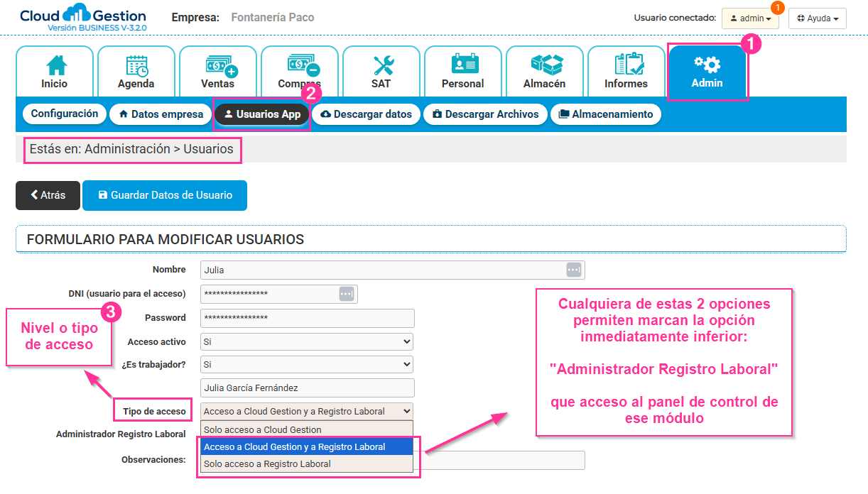Click the 'FORMULARIO PARA MODIFICAR USUARIOS' heading
The image size is (868, 494).
[166, 239]
